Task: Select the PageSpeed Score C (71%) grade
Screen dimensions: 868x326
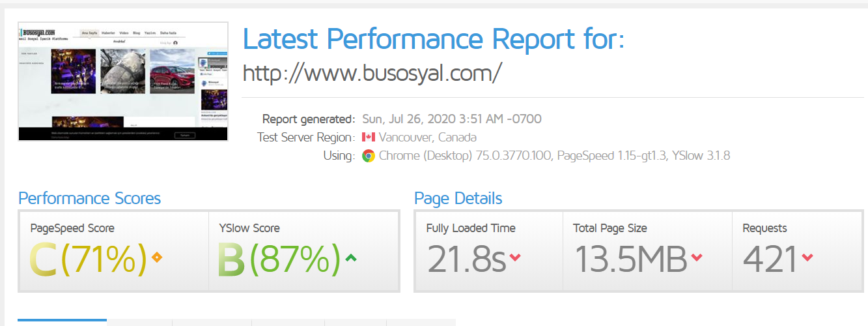Action: pos(88,259)
